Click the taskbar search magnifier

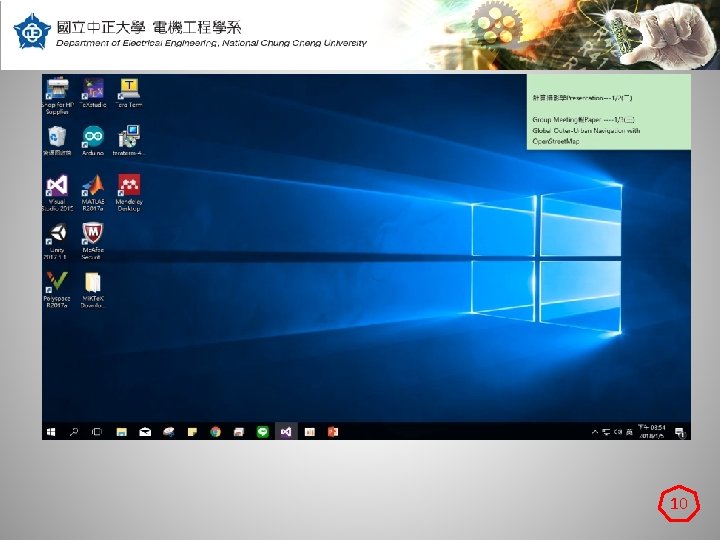point(74,432)
